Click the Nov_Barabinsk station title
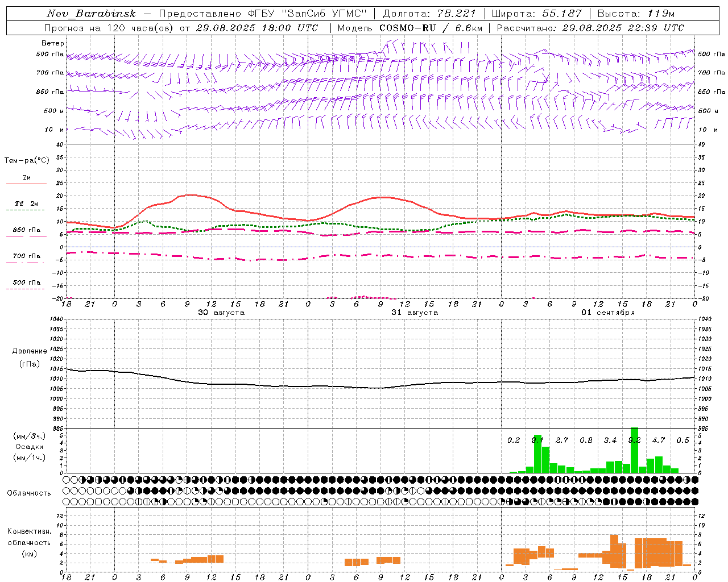728x582 pixels. click(x=92, y=14)
